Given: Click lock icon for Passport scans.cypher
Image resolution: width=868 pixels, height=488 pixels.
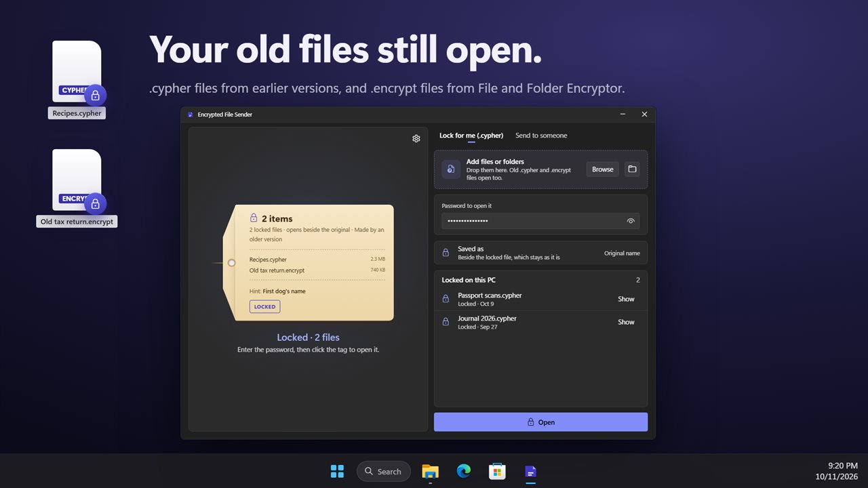Looking at the screenshot, I should point(446,299).
